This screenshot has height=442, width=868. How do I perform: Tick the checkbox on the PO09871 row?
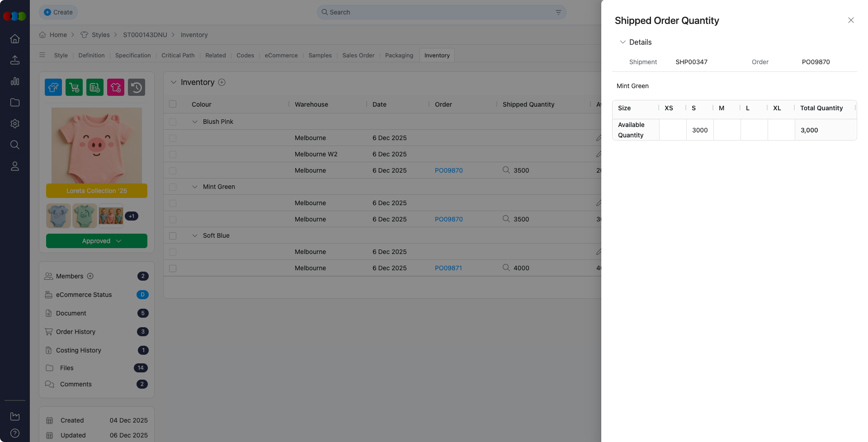[173, 268]
